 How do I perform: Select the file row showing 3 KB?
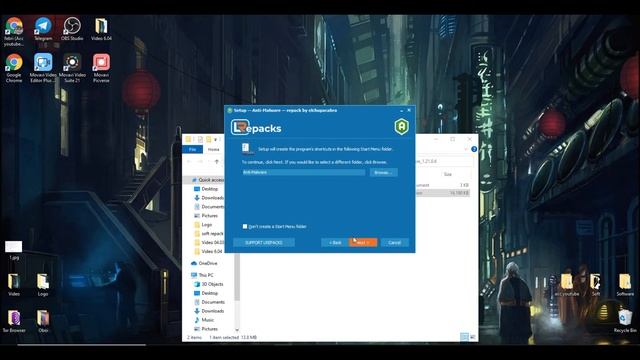click(x=442, y=185)
